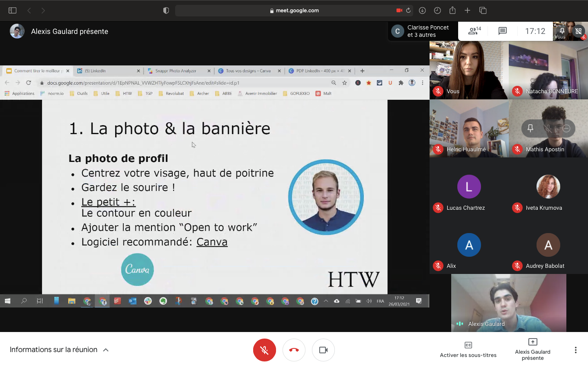Pin Mathis Apostin's video tile
Screen dimensions: 588x368
530,128
